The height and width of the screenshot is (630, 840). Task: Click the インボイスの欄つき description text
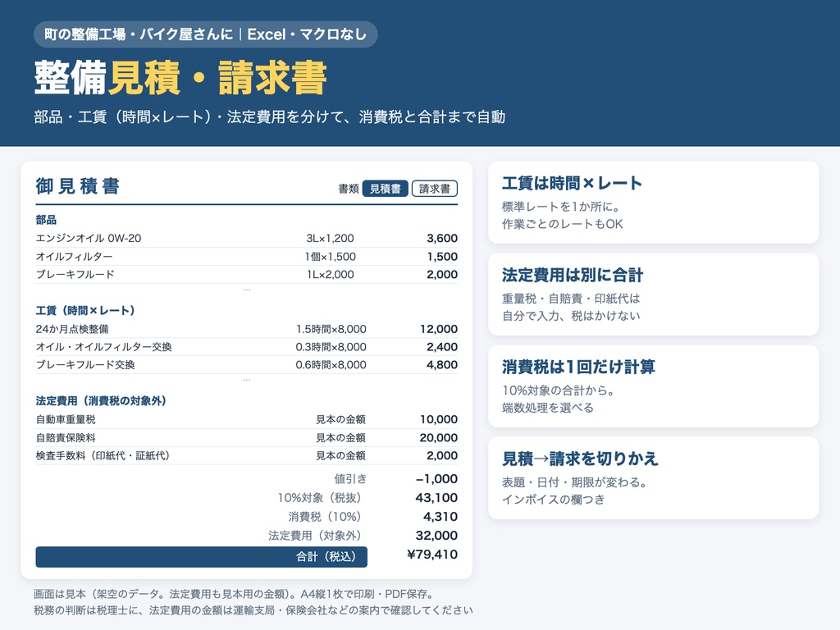click(554, 500)
